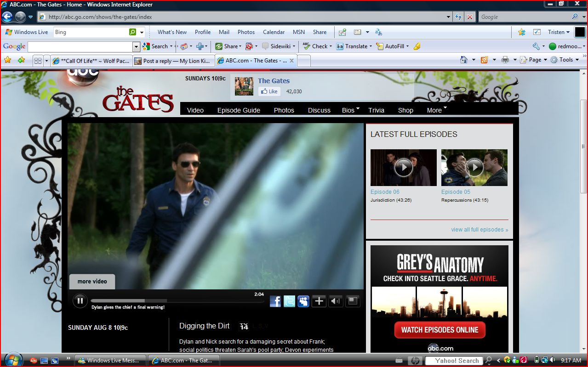Go to the Photos section

(x=284, y=110)
